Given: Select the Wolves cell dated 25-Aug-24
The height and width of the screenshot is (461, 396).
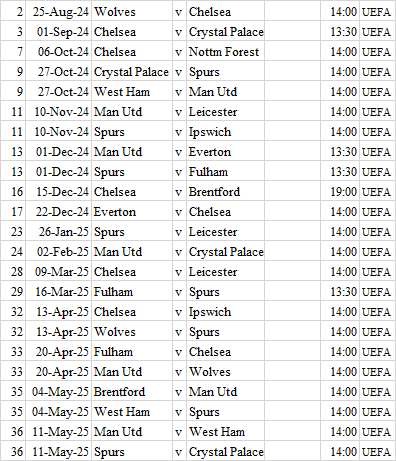Looking at the screenshot, I should coord(132,12).
